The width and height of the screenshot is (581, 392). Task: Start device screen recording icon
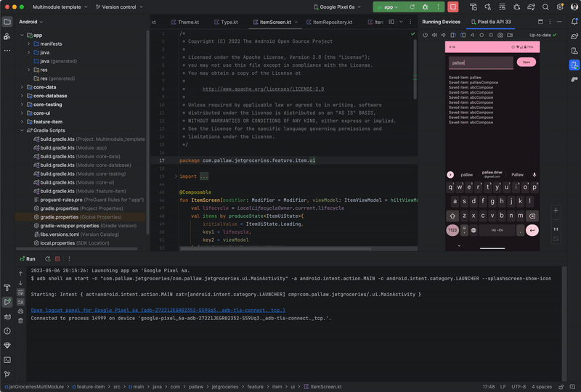point(510,35)
